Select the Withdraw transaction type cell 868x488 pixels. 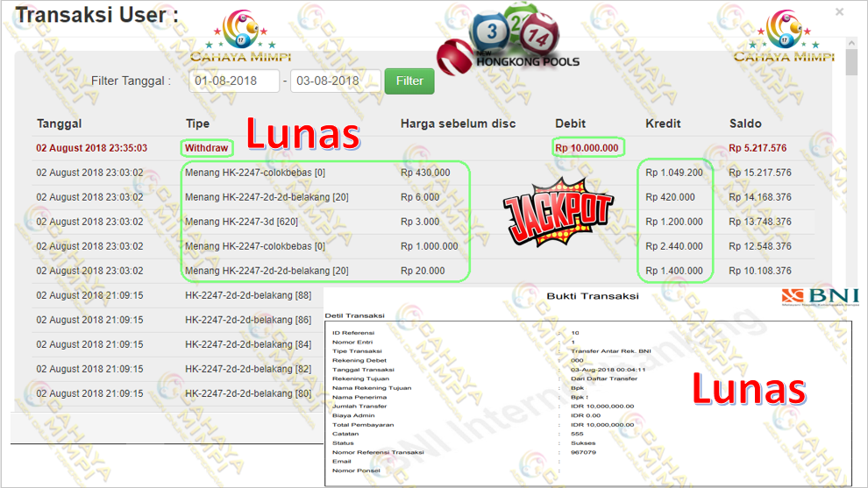point(207,148)
